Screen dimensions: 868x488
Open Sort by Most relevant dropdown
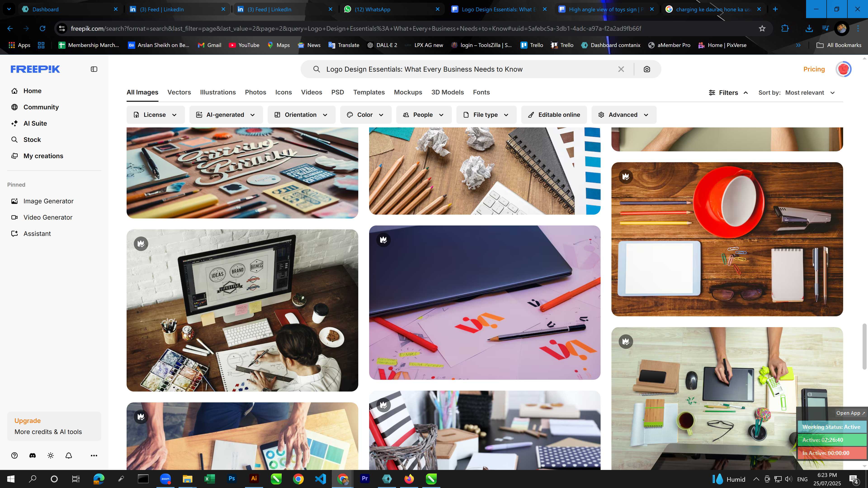[810, 93]
